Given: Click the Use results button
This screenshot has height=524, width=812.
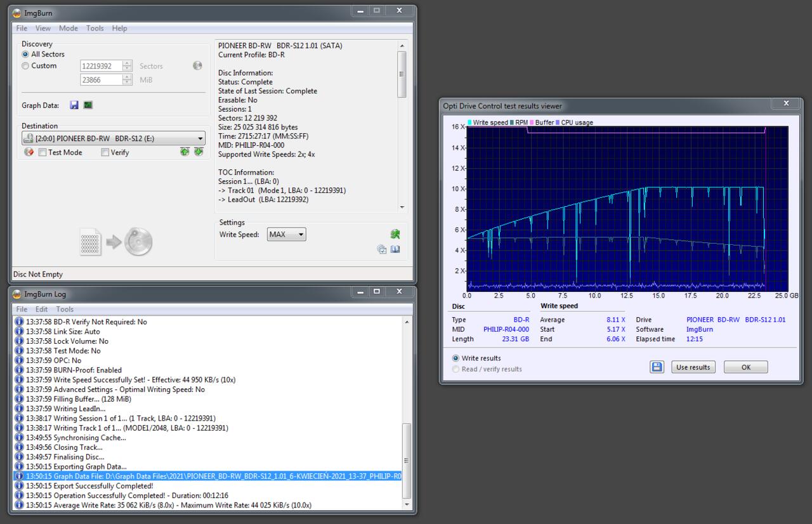Looking at the screenshot, I should [x=693, y=367].
